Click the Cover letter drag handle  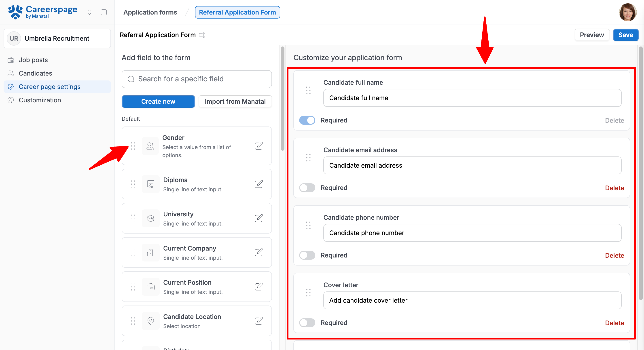308,293
